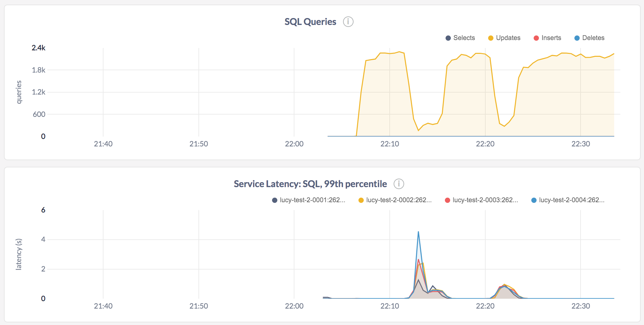This screenshot has width=644, height=325.
Task: Toggle the lucy-test-2-0003 node legend entry
Action: click(x=481, y=200)
